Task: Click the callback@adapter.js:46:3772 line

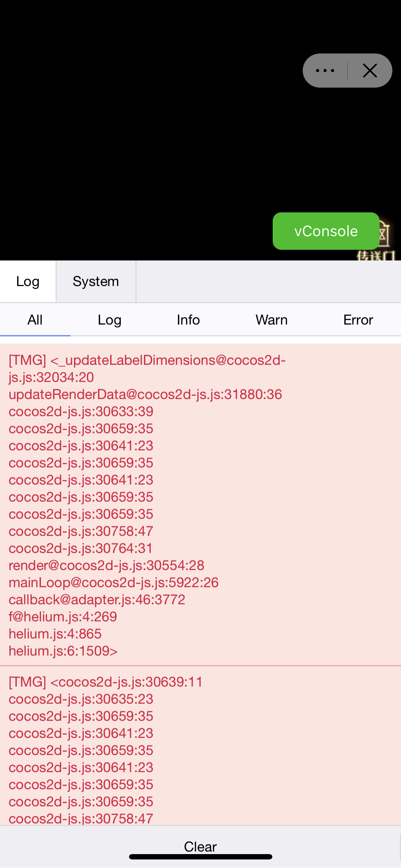Action: [x=97, y=600]
